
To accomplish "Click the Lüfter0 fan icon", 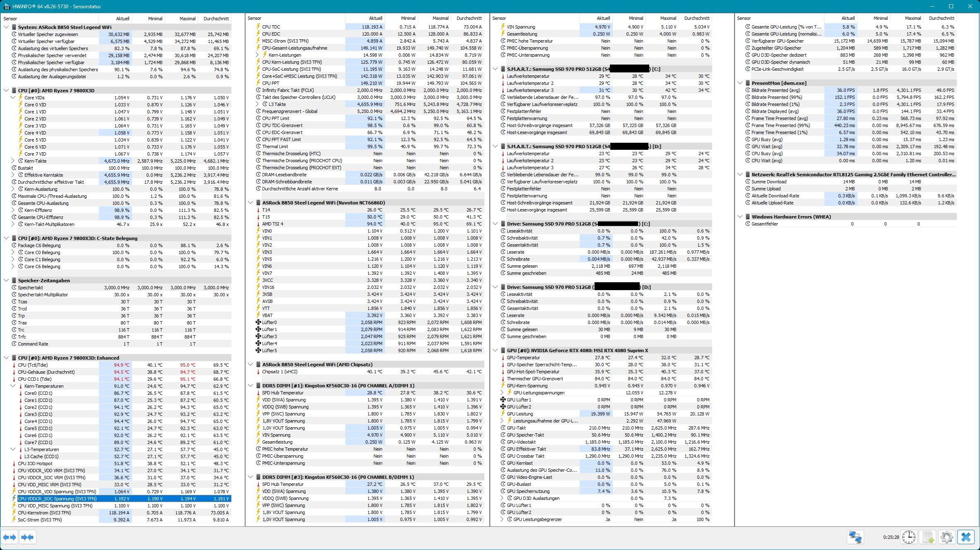I will (x=258, y=322).
